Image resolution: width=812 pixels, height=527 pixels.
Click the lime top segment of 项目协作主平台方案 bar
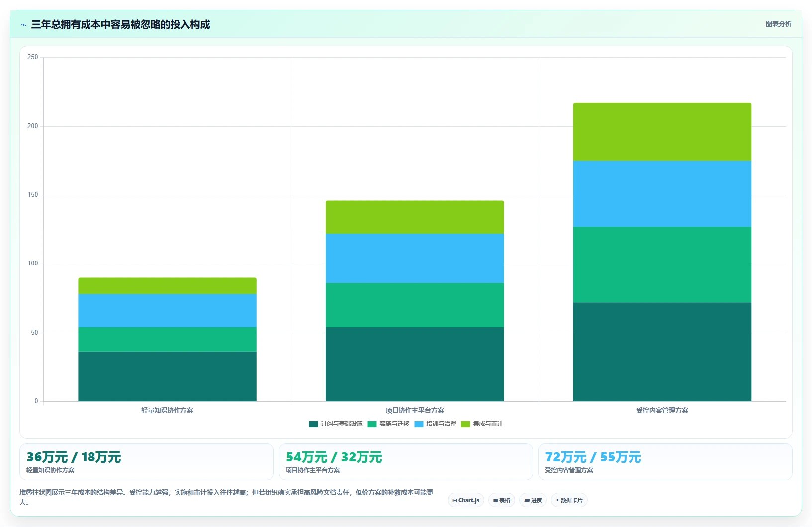click(415, 217)
